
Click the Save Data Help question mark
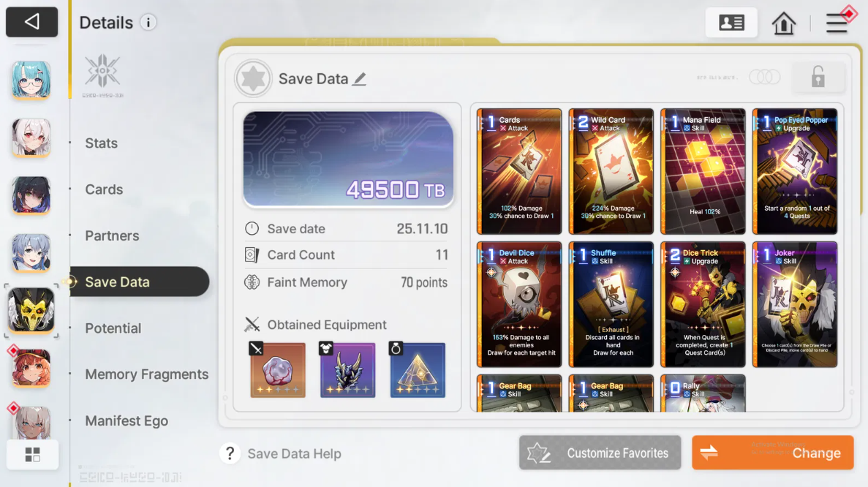230,454
